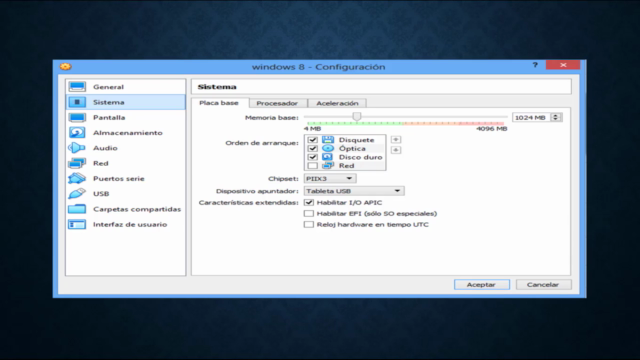Viewport: 640px width, 360px height.
Task: Click the Aceptar button
Action: coord(482,284)
